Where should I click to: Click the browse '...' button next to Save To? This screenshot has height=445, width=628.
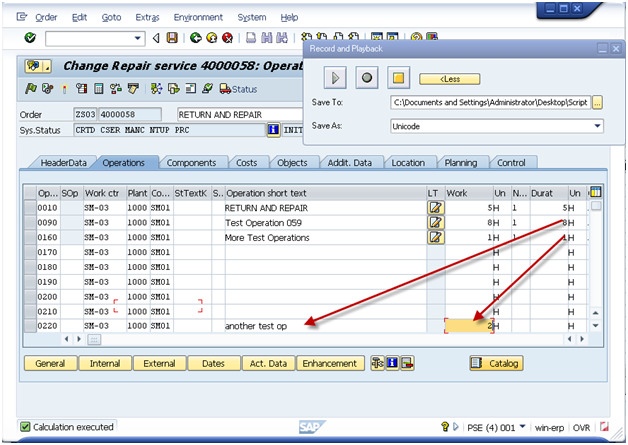tap(597, 103)
